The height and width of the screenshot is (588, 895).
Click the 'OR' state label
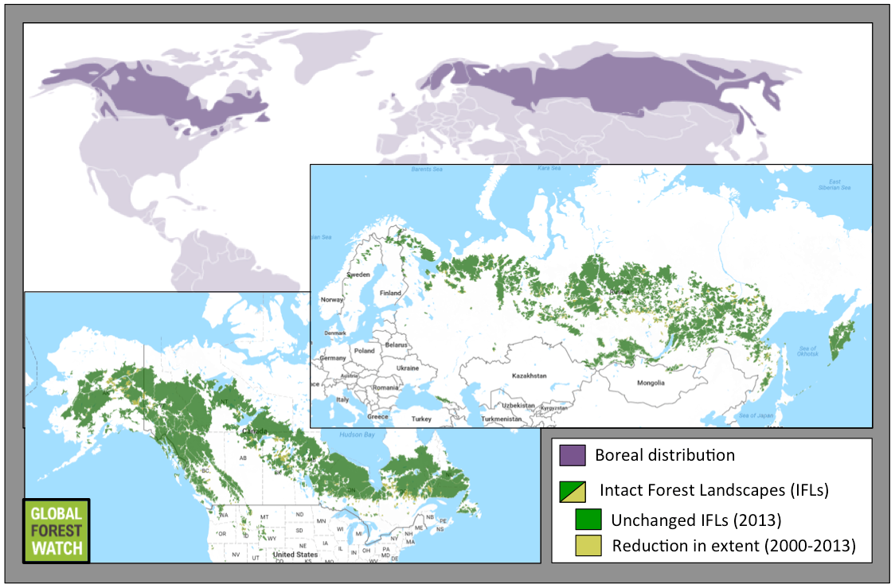click(222, 535)
